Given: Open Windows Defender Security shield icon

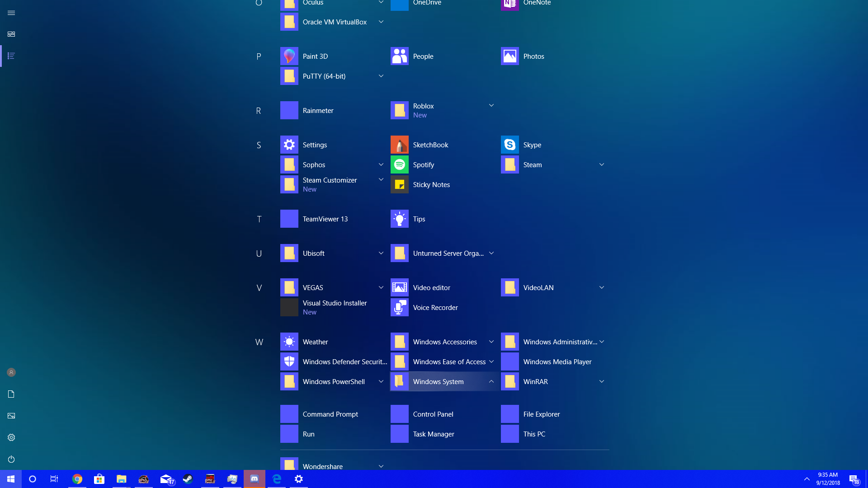Looking at the screenshot, I should pos(289,361).
